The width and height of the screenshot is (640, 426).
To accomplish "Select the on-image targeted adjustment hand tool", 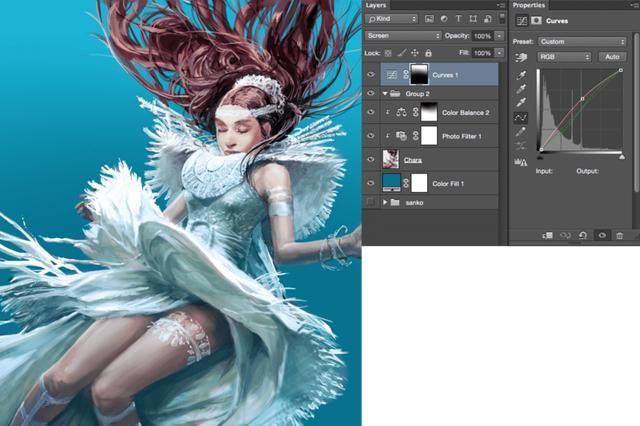I will click(x=521, y=58).
